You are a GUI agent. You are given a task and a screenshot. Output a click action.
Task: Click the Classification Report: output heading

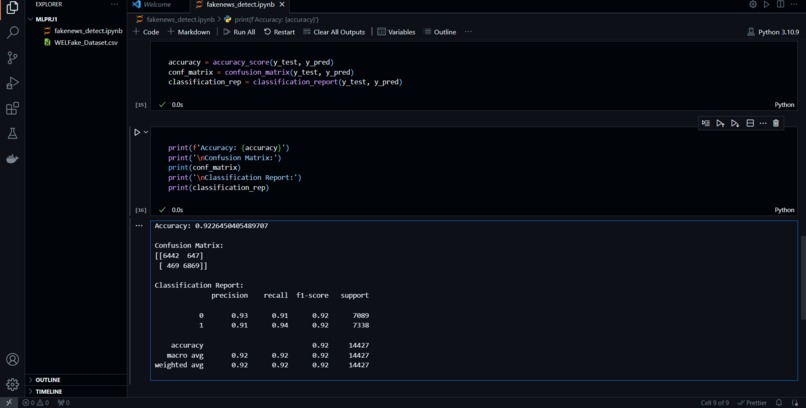199,285
